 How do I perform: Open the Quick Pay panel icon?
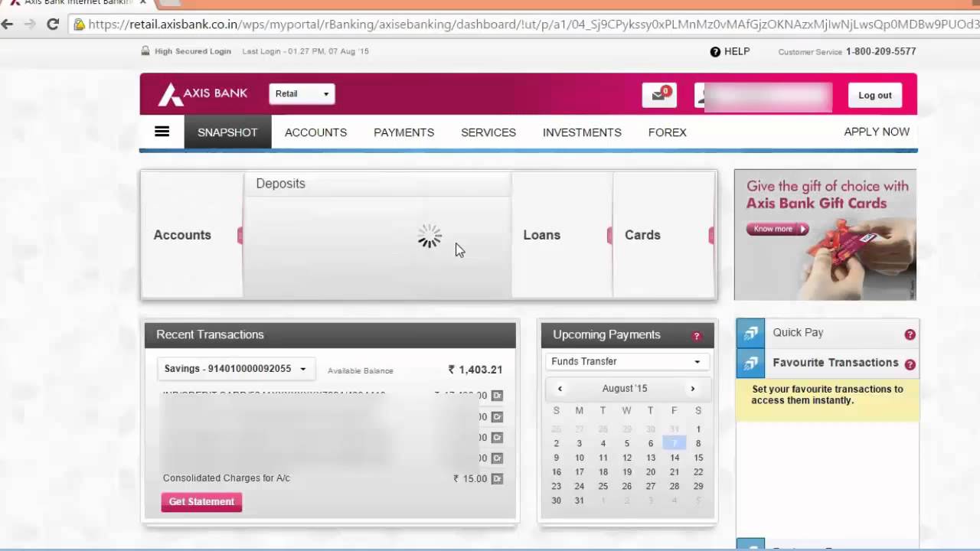750,334
